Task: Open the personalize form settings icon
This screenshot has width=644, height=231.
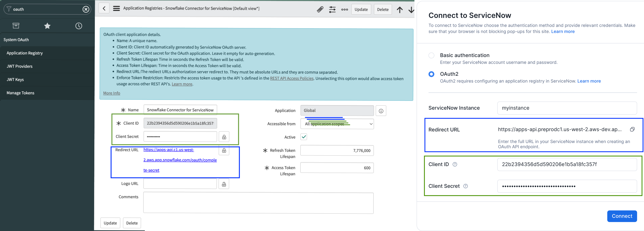Action: click(332, 9)
